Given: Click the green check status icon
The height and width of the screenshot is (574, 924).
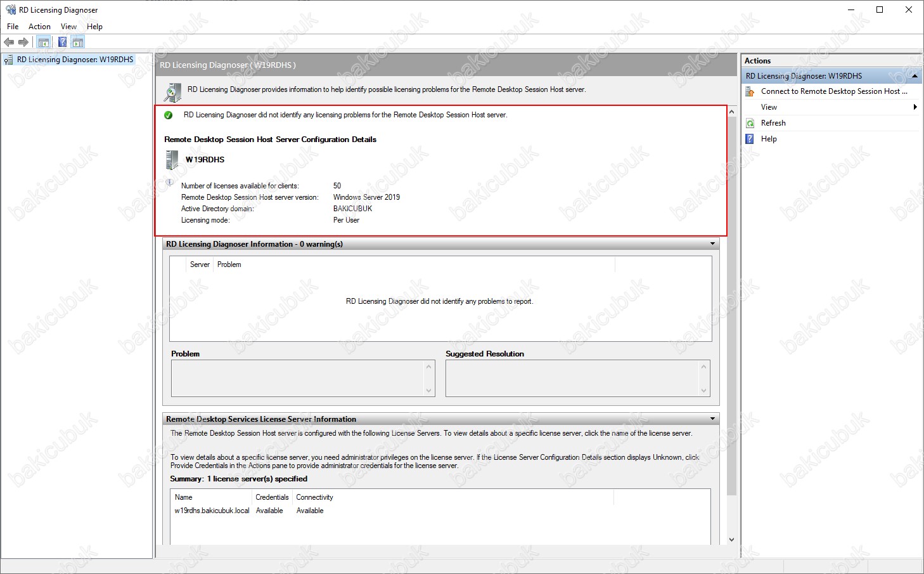Looking at the screenshot, I should tap(169, 115).
